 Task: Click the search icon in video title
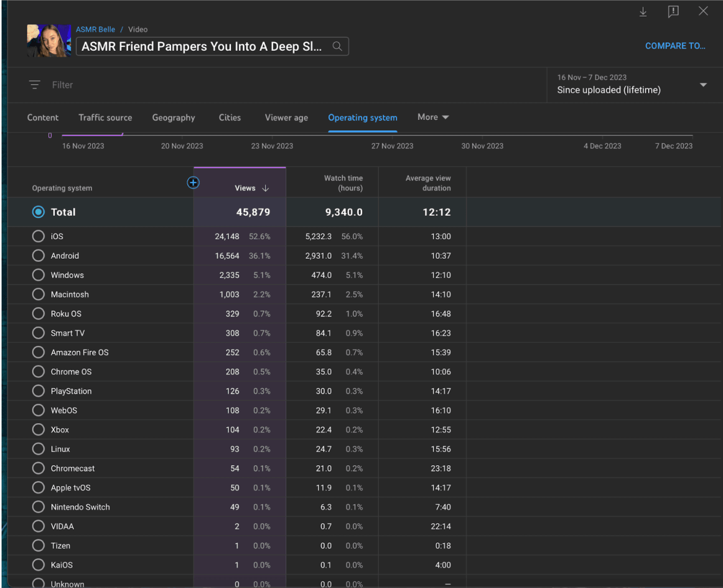(x=337, y=46)
